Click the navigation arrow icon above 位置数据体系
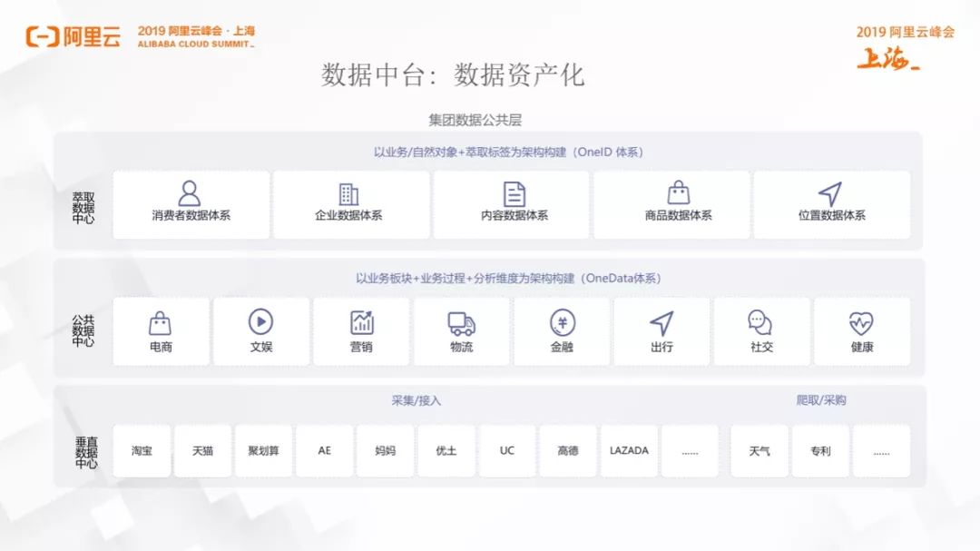Screen dimensions: 980x551 pos(830,194)
